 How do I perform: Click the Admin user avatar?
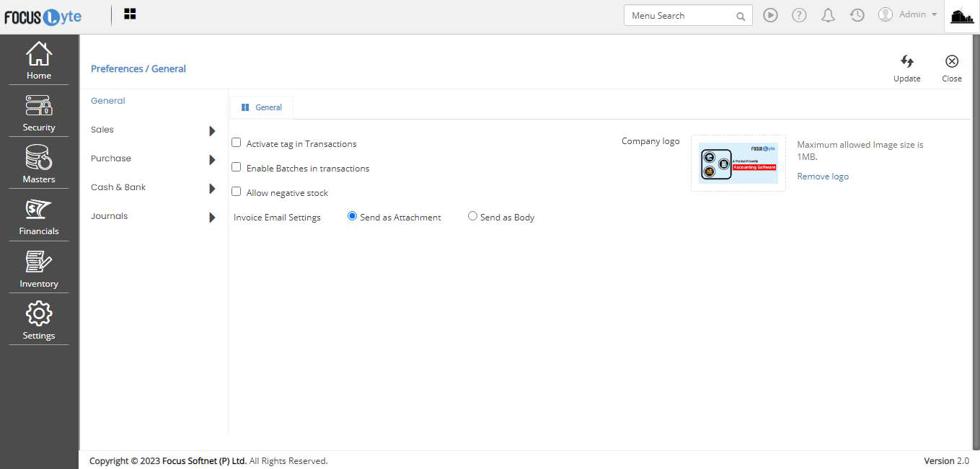click(x=886, y=14)
